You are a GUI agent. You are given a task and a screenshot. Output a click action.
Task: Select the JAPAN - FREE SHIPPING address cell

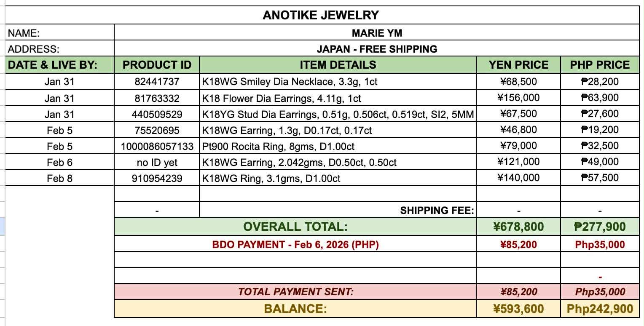[x=377, y=49]
